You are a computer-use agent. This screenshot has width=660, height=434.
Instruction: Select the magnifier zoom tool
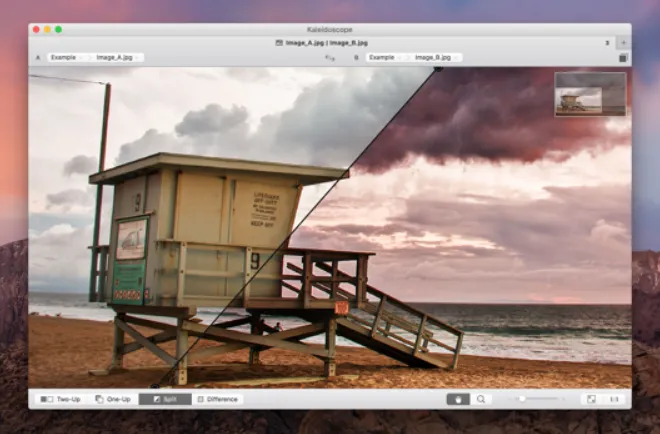481,399
